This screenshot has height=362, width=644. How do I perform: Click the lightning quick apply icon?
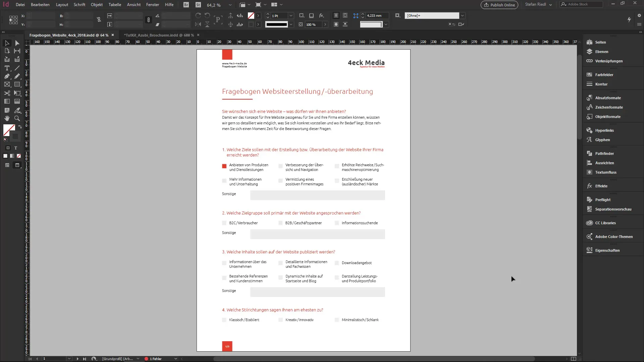coord(629,19)
